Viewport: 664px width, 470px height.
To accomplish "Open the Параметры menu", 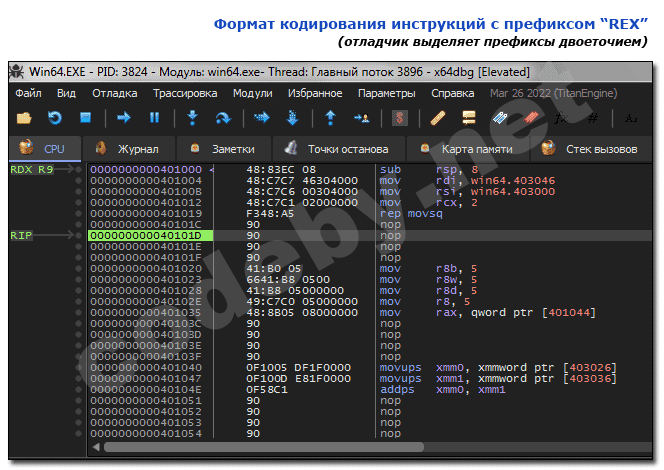I will pyautogui.click(x=387, y=93).
